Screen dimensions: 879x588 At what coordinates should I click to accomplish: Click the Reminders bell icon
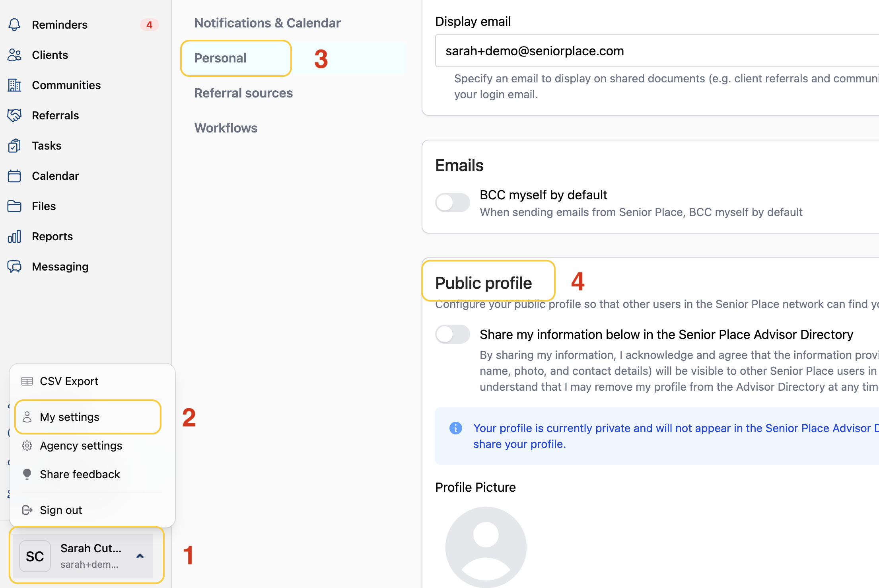14,25
